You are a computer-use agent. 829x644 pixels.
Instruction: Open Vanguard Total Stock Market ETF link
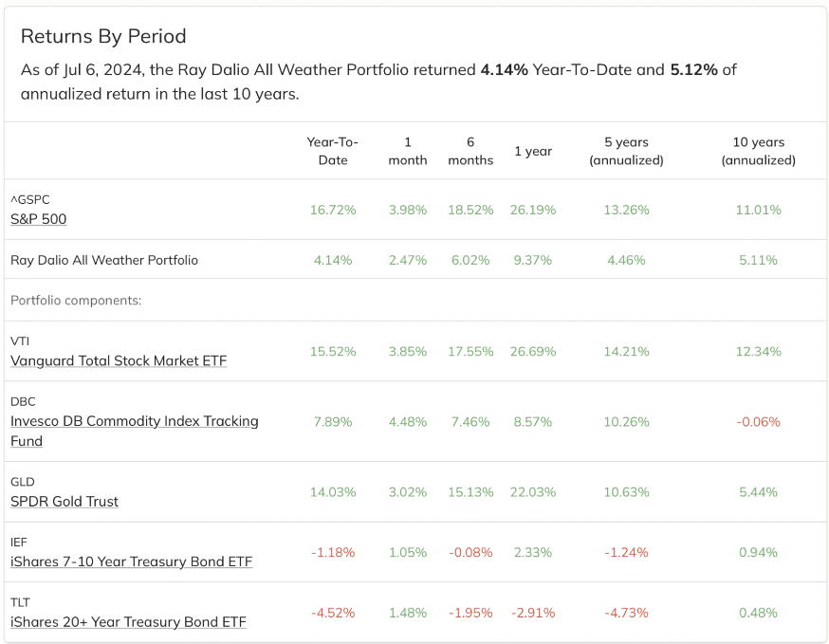point(119,360)
